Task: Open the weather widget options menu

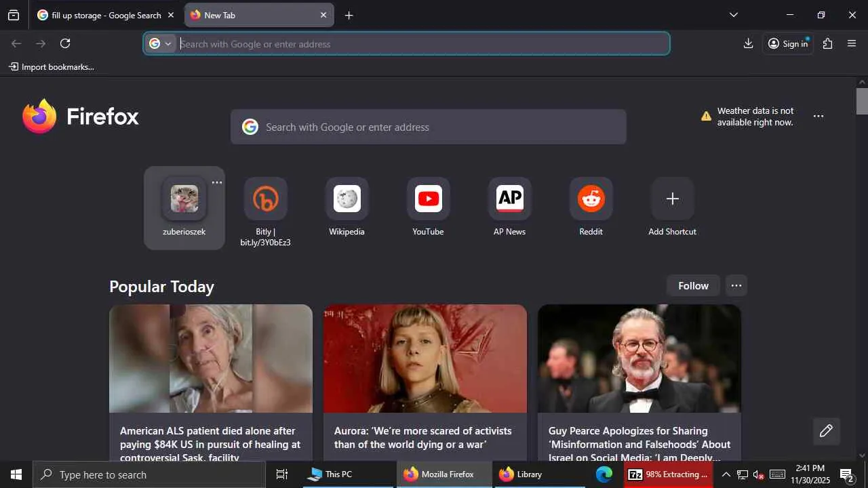Action: 818,117
